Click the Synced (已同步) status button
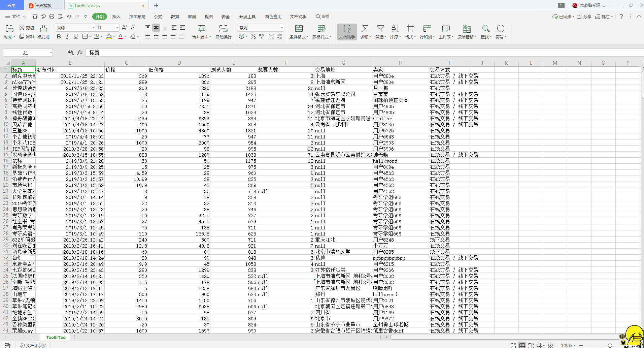Screen dimensions: 644x348 click(563, 17)
